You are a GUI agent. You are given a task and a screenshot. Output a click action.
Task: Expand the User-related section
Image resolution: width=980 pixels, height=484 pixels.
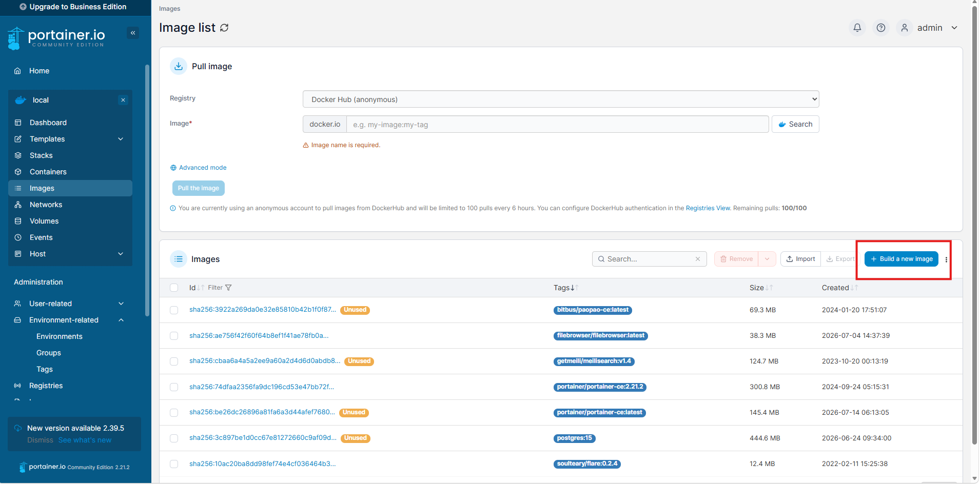coord(121,304)
